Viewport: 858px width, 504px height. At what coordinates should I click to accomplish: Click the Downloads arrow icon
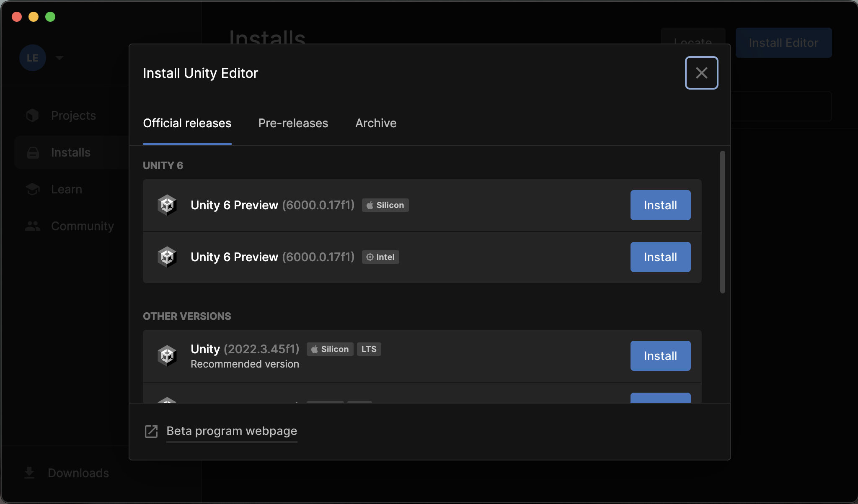tap(29, 473)
